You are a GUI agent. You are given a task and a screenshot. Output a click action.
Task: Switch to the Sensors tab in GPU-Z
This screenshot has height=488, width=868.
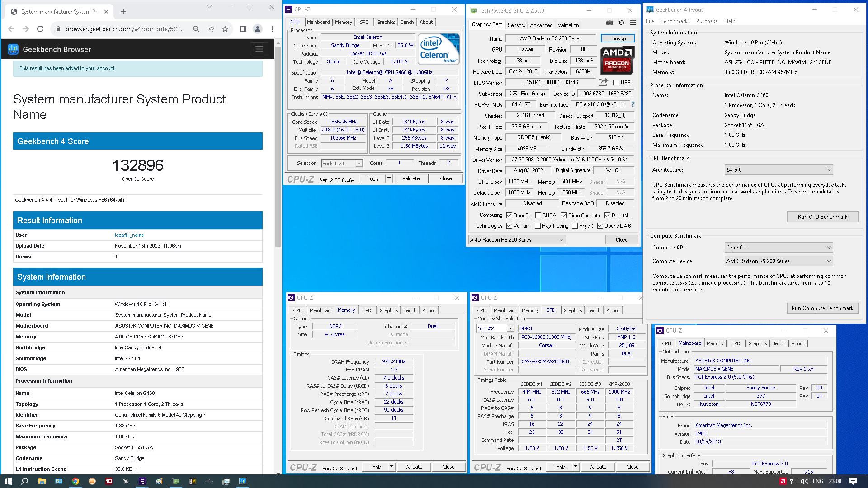coord(516,25)
